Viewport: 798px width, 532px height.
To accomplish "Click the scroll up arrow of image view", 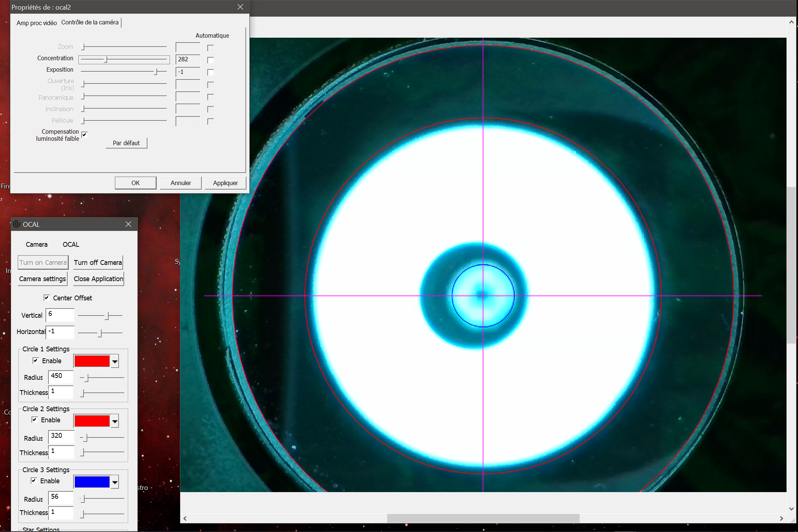I will (791, 22).
